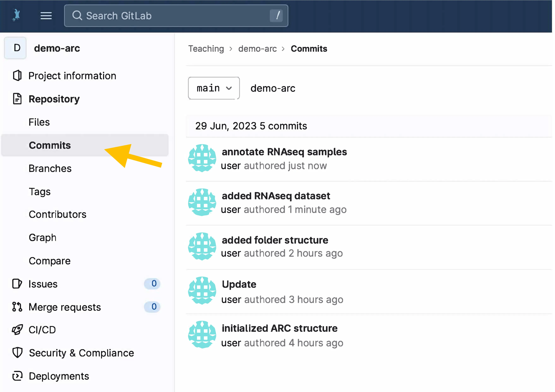Open Compare in the sidebar
The width and height of the screenshot is (555, 392).
50,261
